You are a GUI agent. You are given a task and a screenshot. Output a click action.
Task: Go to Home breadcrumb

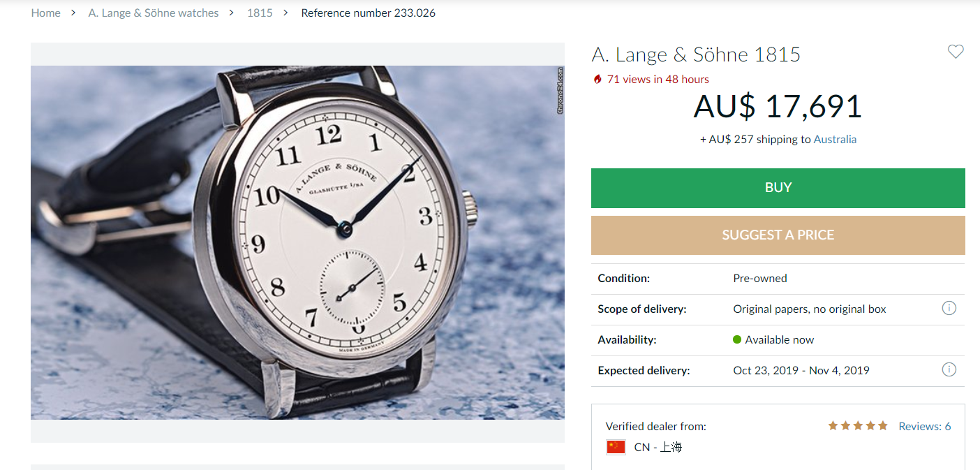point(46,13)
